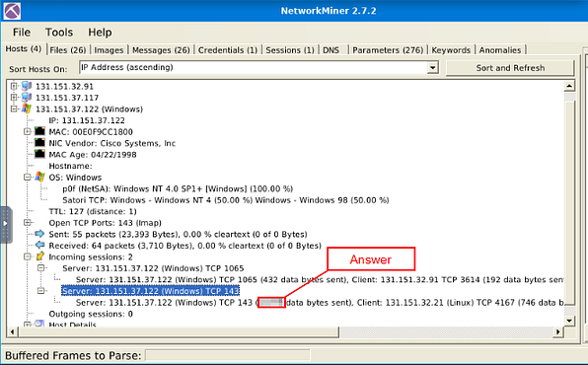Switch to the Sessions (1) tab
The width and height of the screenshot is (588, 365).
click(290, 50)
